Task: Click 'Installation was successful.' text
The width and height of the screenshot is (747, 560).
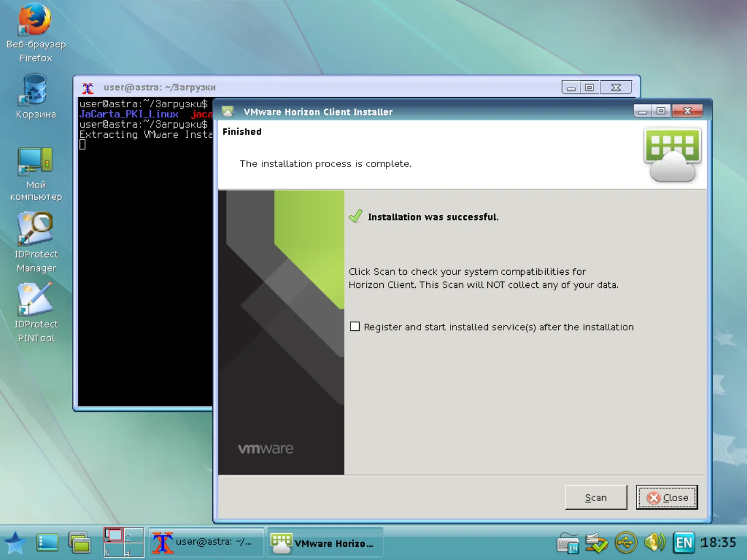Action: click(433, 217)
